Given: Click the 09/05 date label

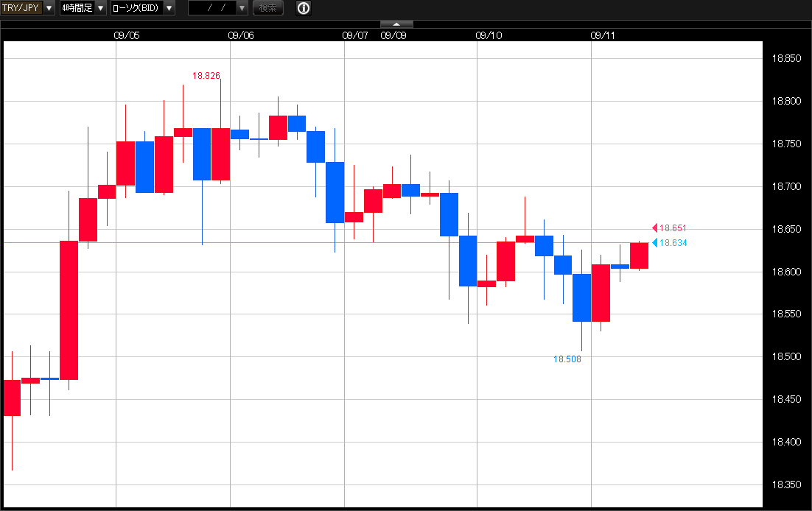Looking at the screenshot, I should [127, 35].
